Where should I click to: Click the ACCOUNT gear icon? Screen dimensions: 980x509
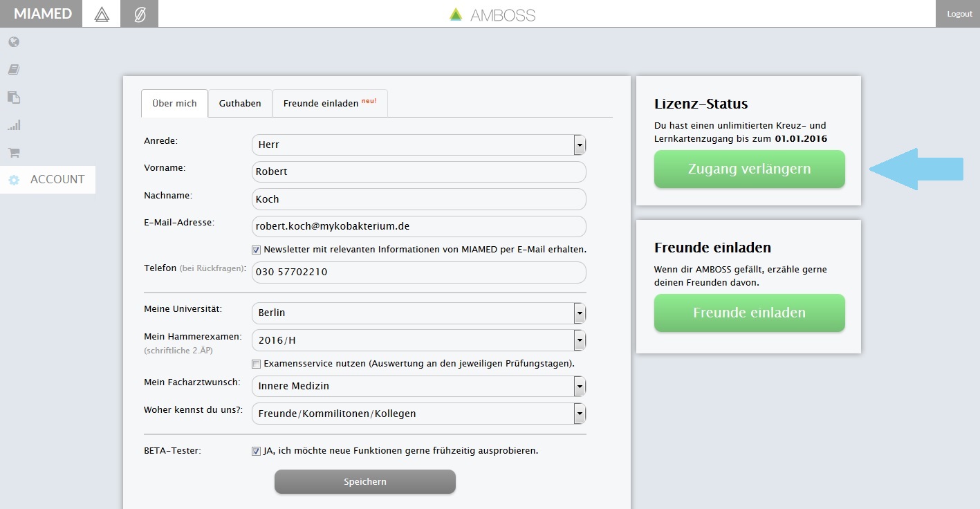14,180
